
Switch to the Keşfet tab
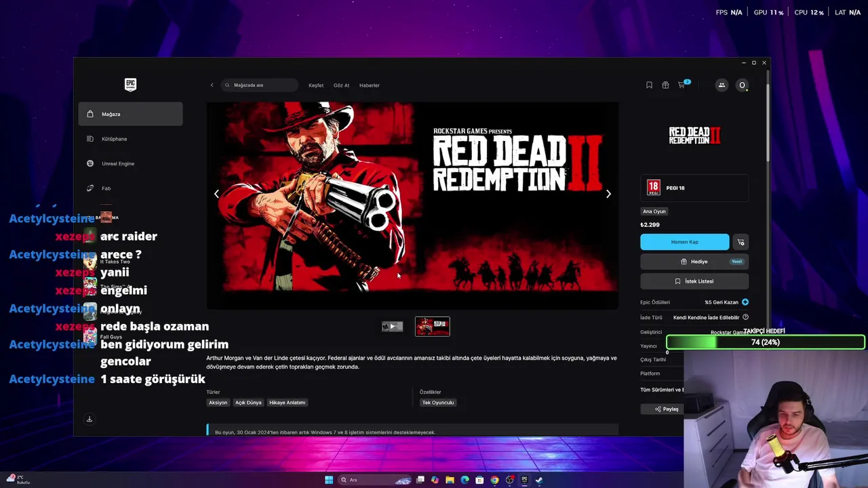coord(316,85)
